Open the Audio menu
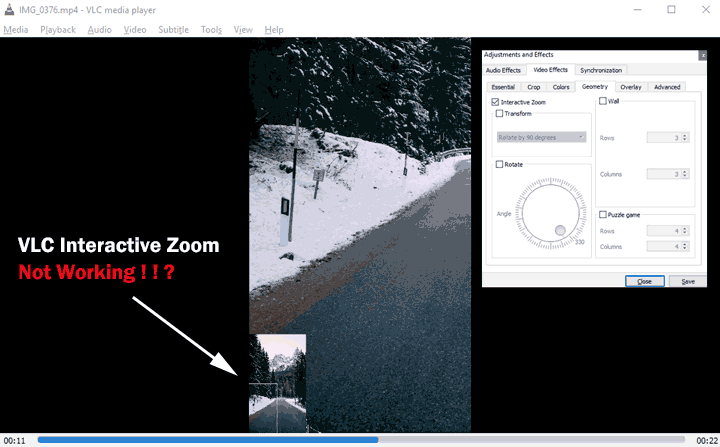720x447 pixels. tap(100, 30)
